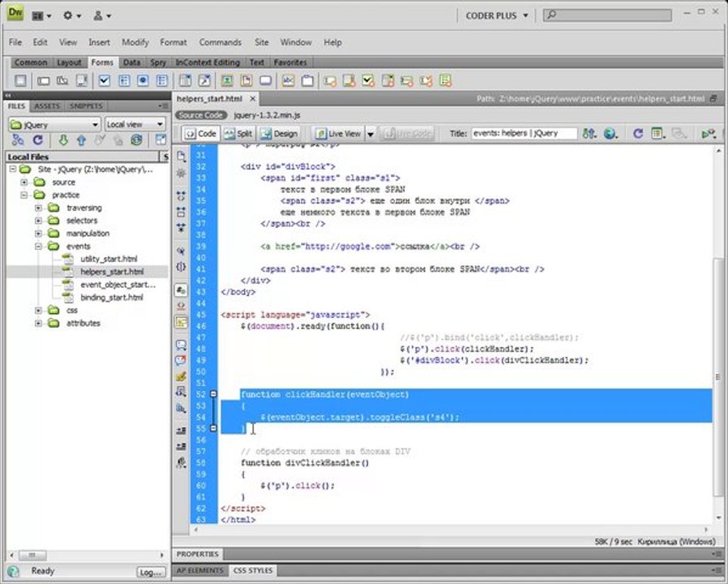Insert Spry Validation Radio Group

[445, 81]
